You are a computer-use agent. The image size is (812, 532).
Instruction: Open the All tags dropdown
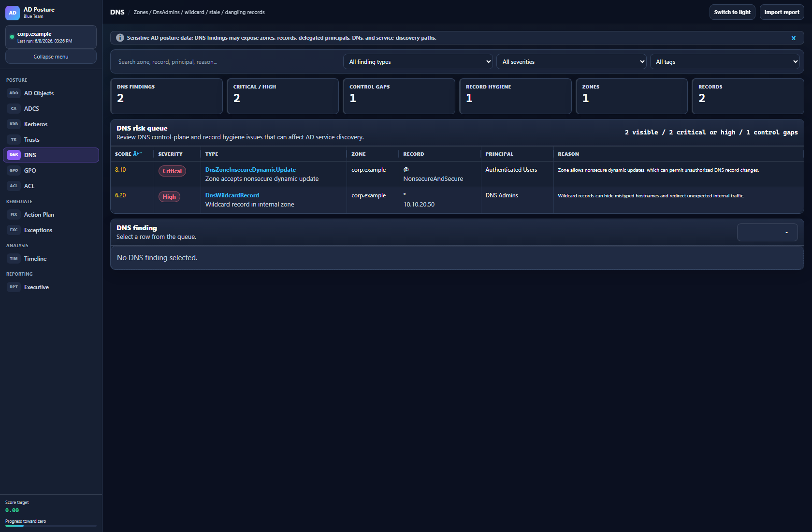pos(725,61)
